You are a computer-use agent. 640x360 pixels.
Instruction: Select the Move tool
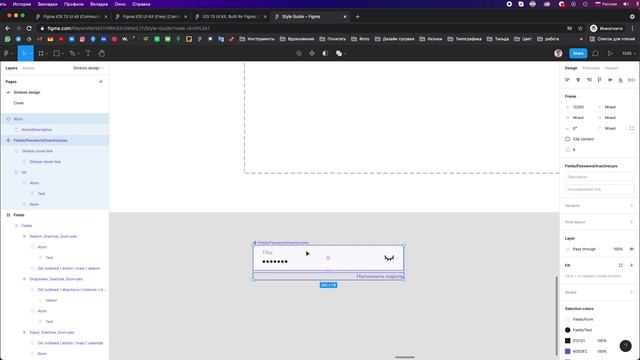click(x=24, y=53)
